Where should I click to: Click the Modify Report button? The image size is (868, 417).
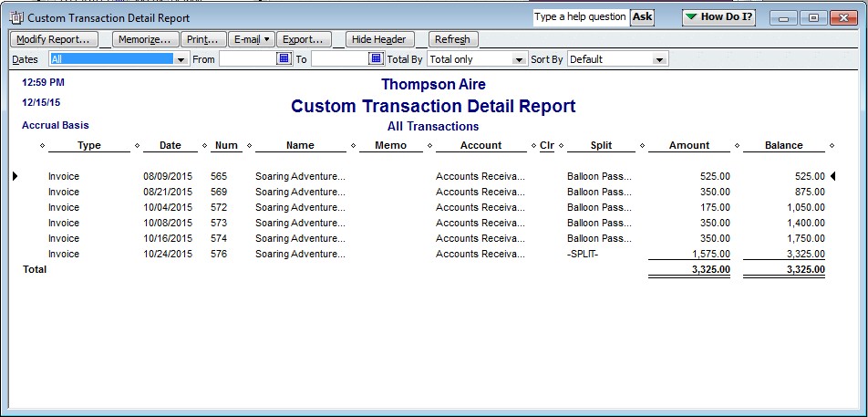[53, 39]
